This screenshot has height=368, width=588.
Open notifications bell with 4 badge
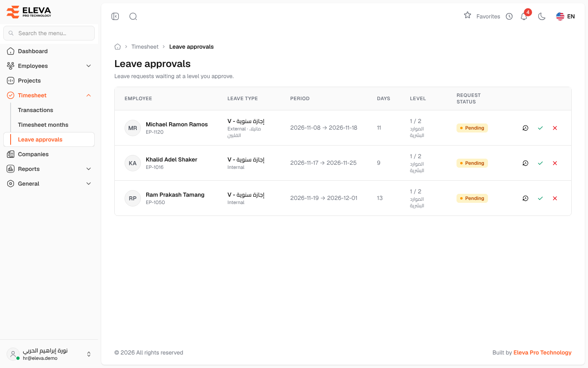click(524, 16)
